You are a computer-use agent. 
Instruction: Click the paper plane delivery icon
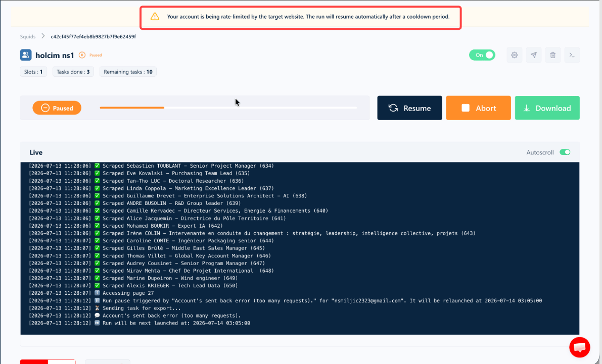[x=534, y=55]
